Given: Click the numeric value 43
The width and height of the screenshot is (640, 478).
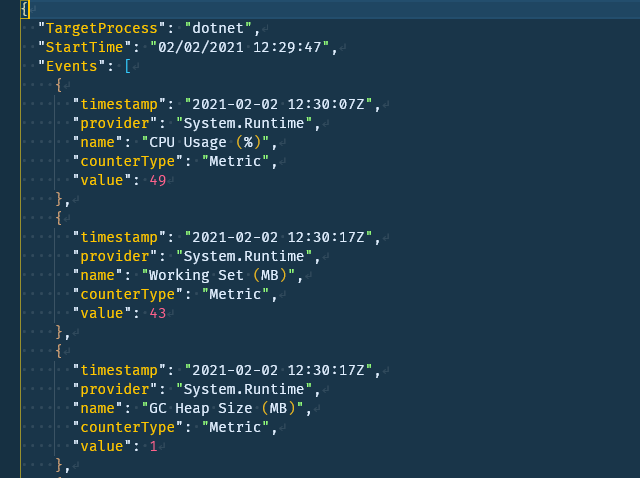Looking at the screenshot, I should coord(158,313).
